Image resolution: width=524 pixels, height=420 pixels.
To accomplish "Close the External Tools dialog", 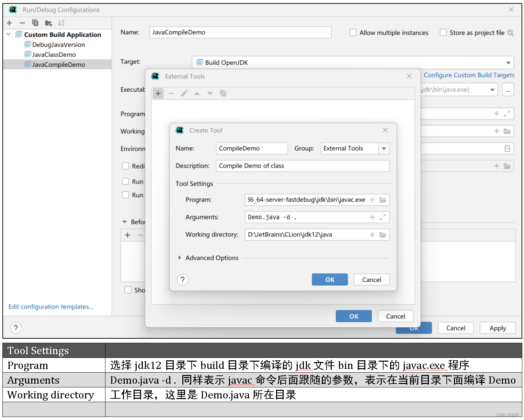I will (x=409, y=76).
